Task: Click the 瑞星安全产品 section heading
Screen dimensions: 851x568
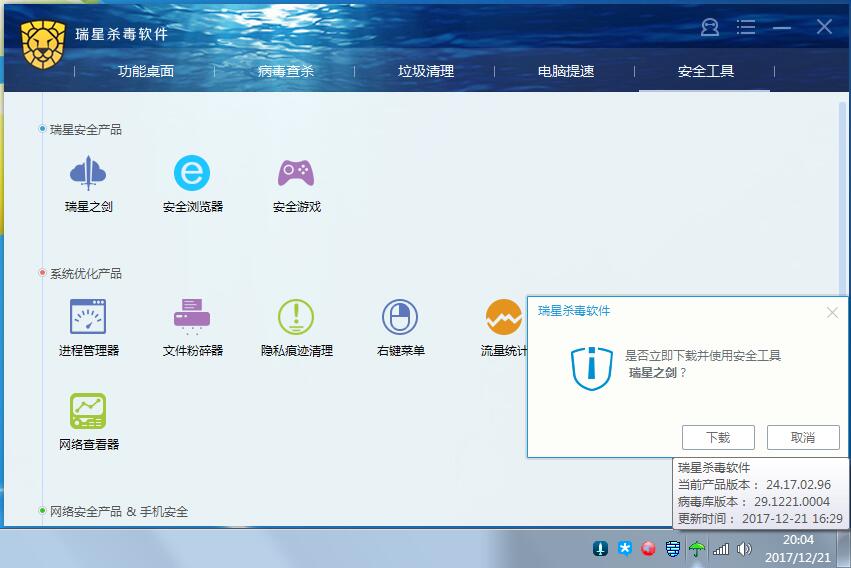Action: pyautogui.click(x=86, y=130)
